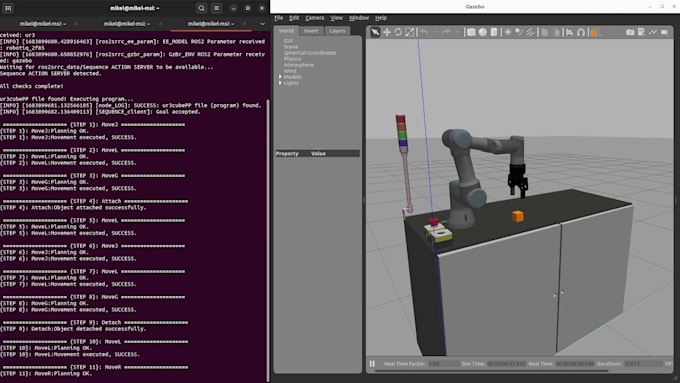The height and width of the screenshot is (383, 680).
Task: Open the Window menu
Action: (x=359, y=18)
